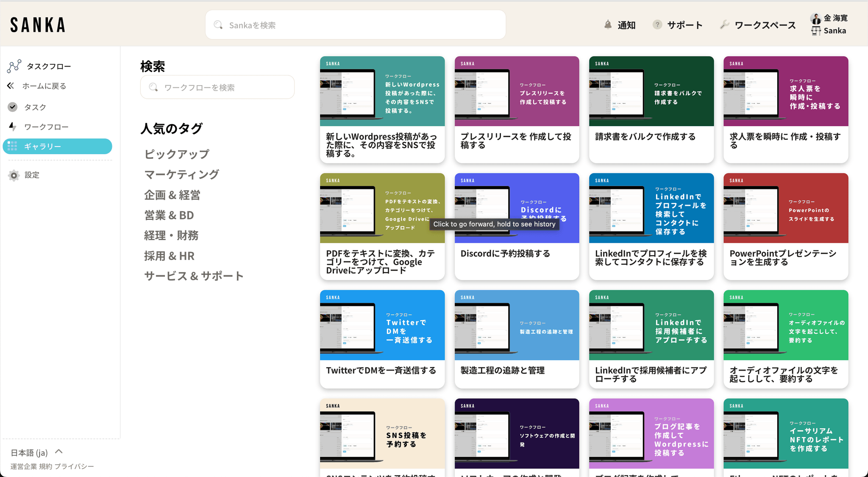Filter by the マーケティング tag

181,174
